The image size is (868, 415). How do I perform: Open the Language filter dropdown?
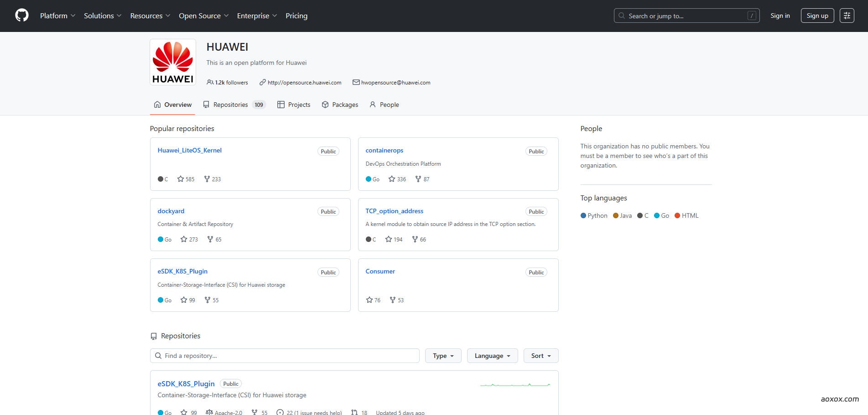(492, 356)
